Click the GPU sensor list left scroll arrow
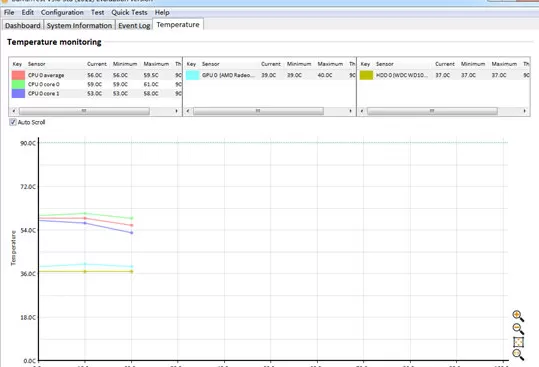 (188, 111)
